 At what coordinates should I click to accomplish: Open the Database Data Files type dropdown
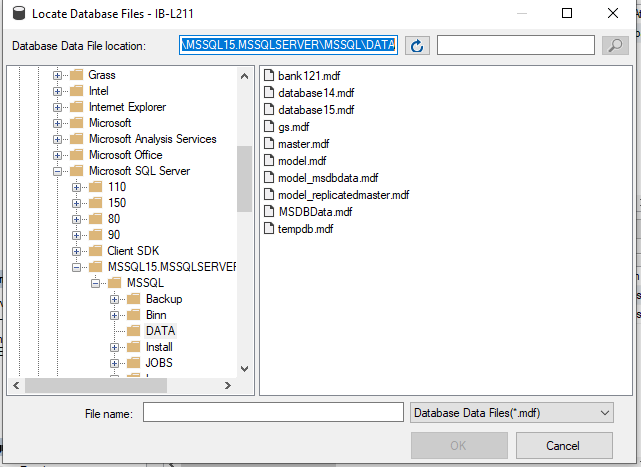(511, 413)
